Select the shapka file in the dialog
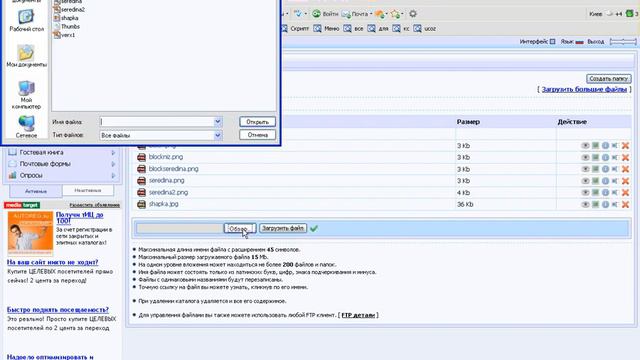640x360 pixels. [66, 18]
